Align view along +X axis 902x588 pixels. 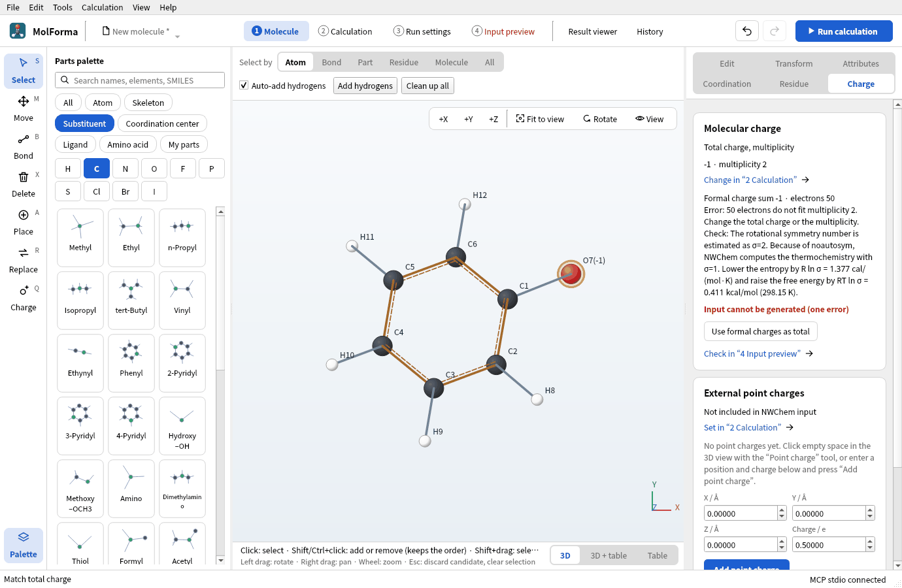[443, 119]
